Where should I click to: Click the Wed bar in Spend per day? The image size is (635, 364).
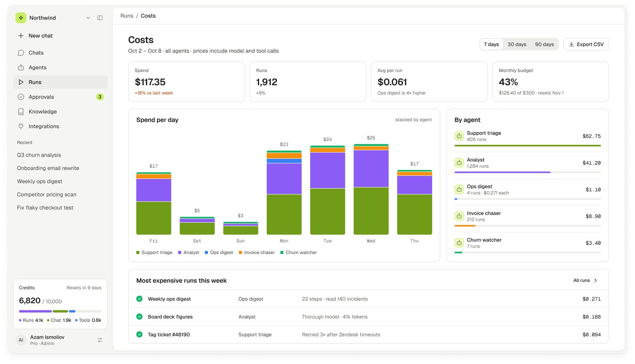371,189
